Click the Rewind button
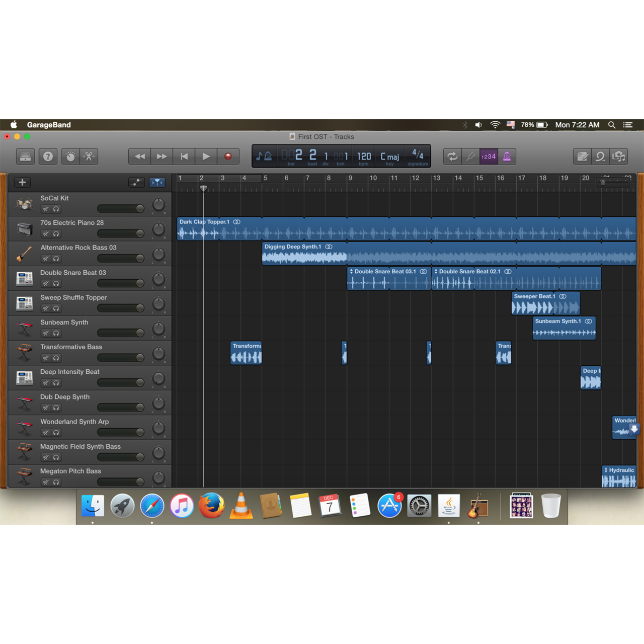Screen dimensions: 644x644 (140, 156)
